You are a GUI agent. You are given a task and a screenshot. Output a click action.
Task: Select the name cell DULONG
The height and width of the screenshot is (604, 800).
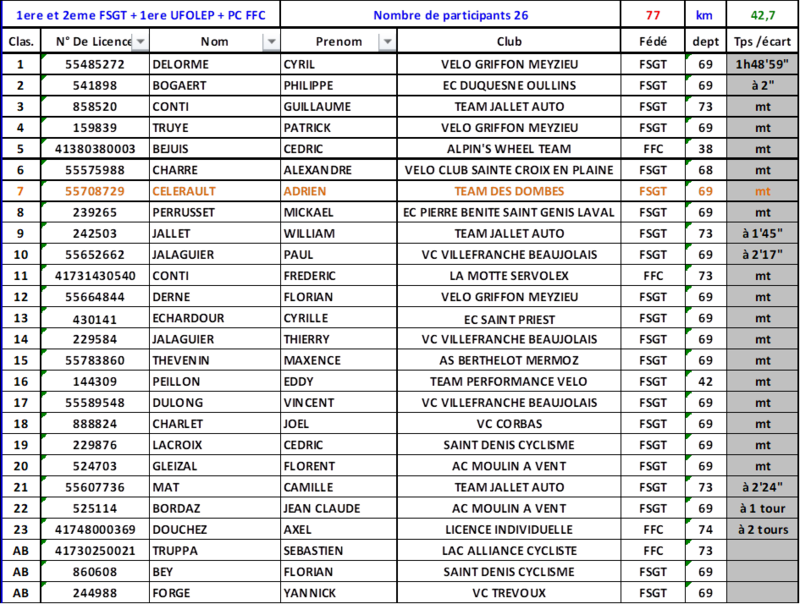pyautogui.click(x=215, y=403)
